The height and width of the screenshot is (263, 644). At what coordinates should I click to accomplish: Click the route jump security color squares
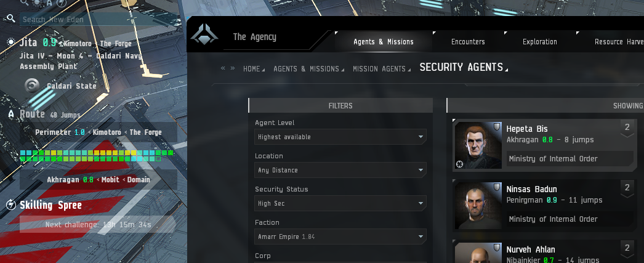97,156
